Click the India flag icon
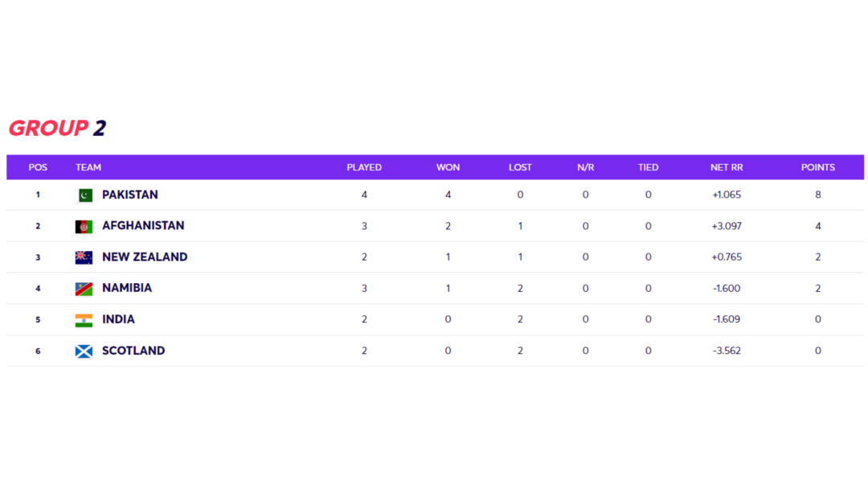The width and height of the screenshot is (868, 489). (84, 320)
